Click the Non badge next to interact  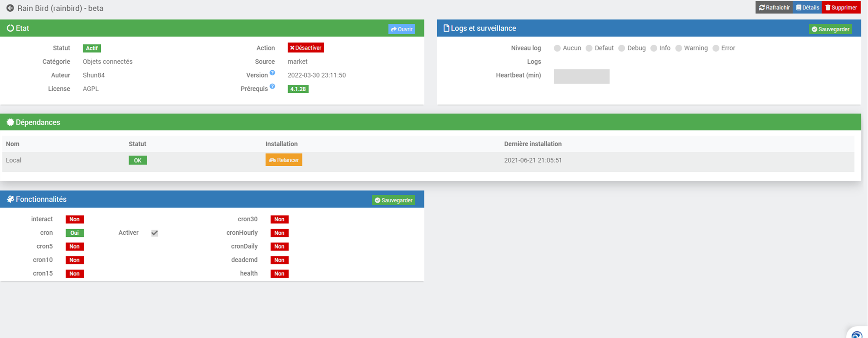pos(75,220)
